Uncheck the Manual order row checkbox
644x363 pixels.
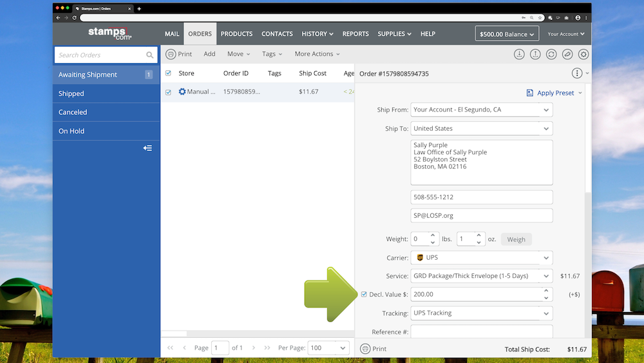(168, 92)
